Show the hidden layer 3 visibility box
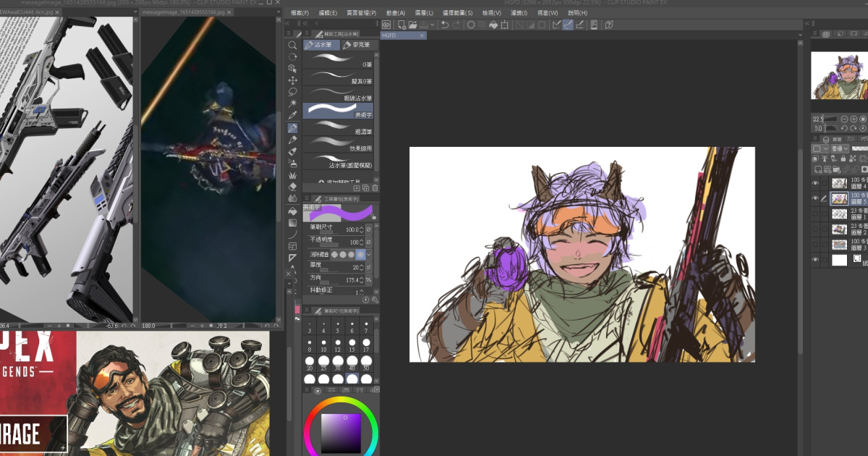868x456 pixels. pos(815,245)
